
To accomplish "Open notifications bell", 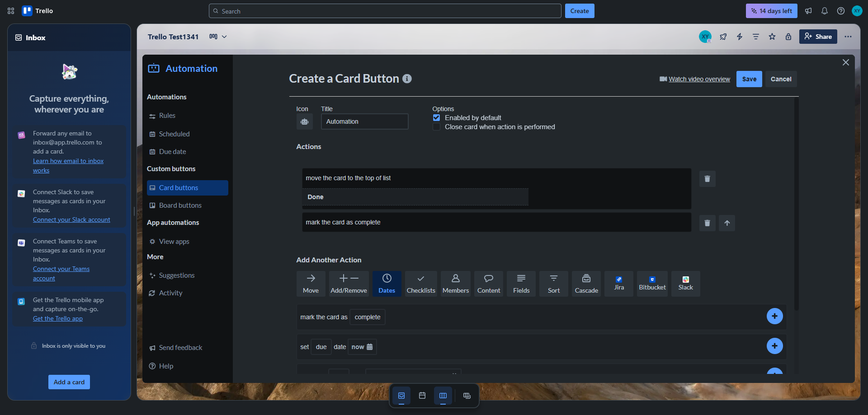I will click(825, 11).
